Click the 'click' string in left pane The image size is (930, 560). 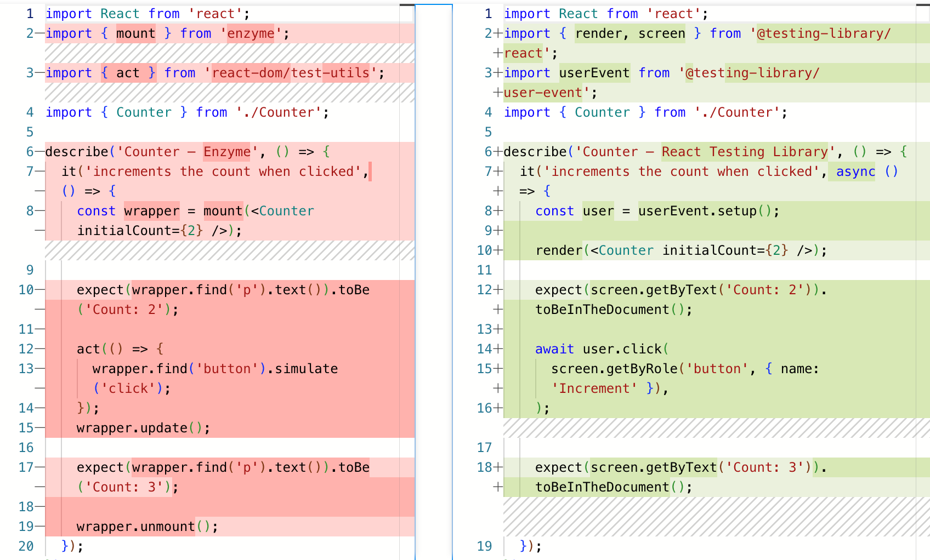[x=128, y=388]
